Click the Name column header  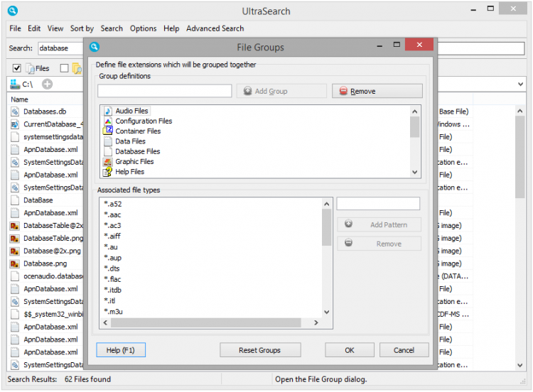(x=19, y=99)
